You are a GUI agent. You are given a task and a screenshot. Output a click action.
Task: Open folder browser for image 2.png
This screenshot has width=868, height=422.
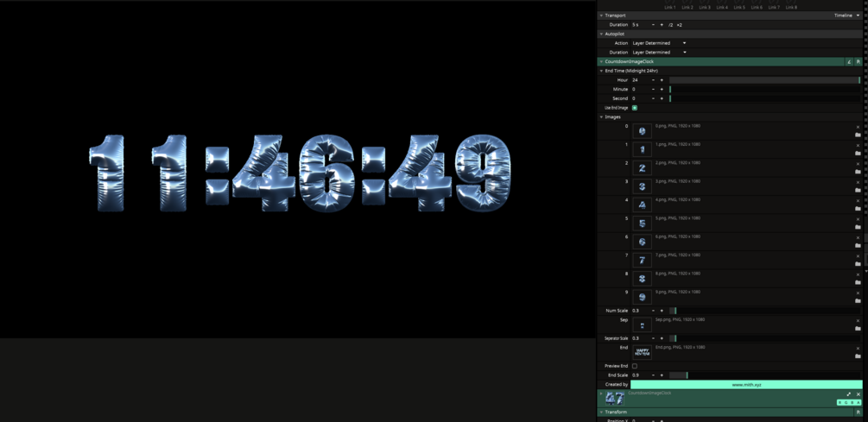pyautogui.click(x=858, y=172)
